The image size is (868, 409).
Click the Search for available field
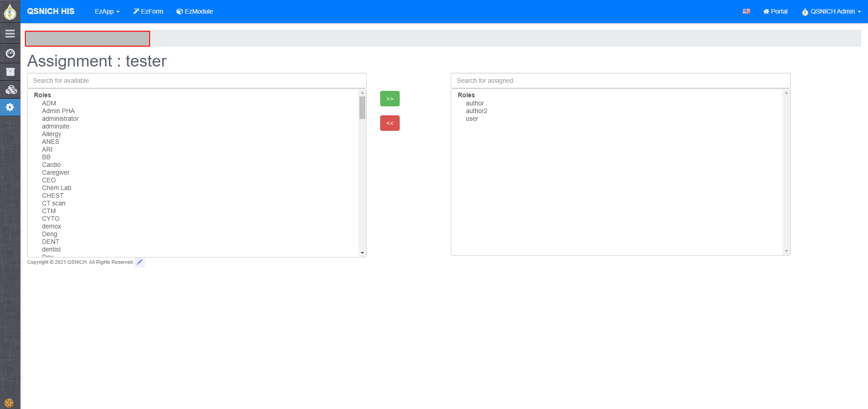tap(197, 81)
